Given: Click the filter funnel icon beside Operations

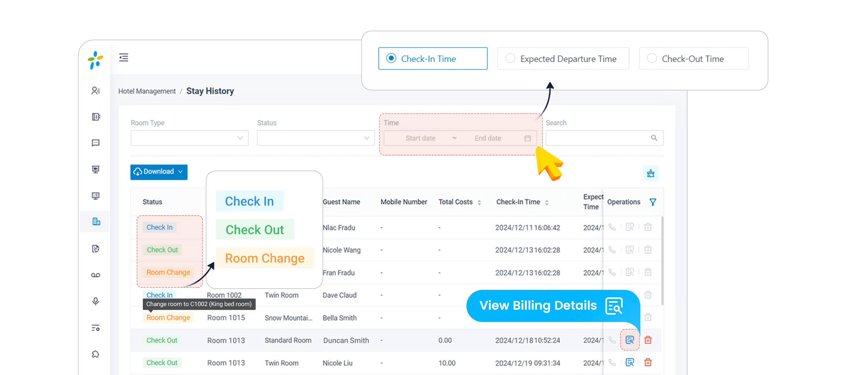Looking at the screenshot, I should (x=653, y=202).
